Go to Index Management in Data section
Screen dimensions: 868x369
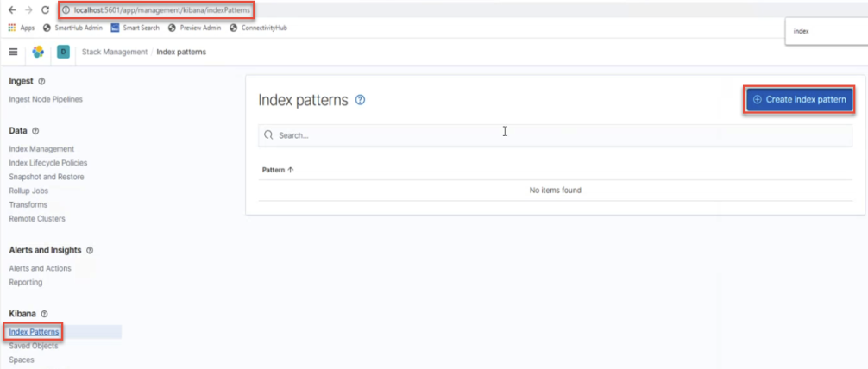click(x=41, y=149)
